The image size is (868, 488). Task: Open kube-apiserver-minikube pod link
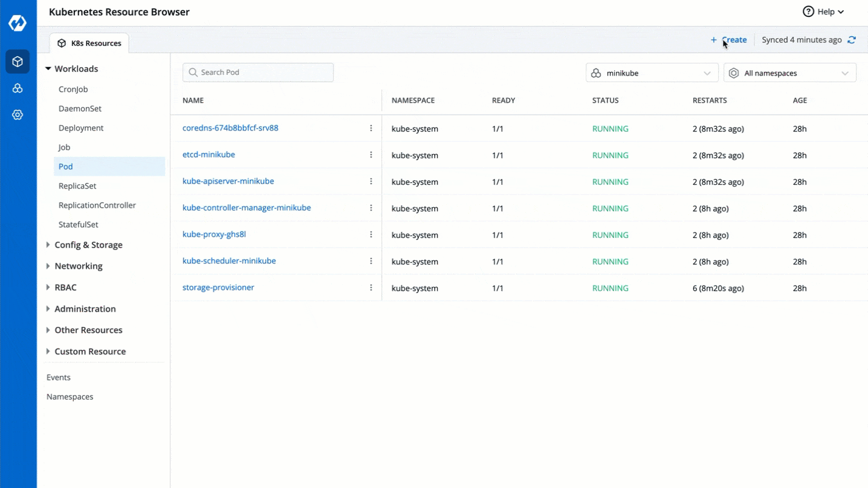pos(228,181)
